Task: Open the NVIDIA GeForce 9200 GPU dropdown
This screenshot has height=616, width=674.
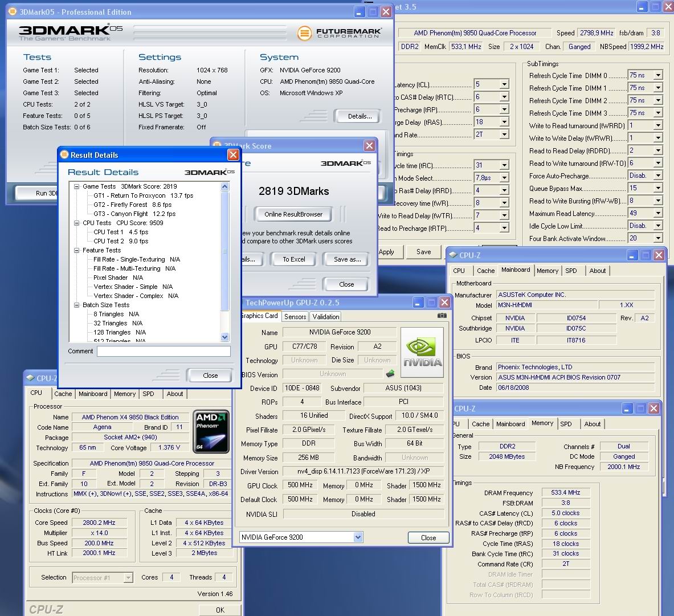Action: (x=358, y=537)
